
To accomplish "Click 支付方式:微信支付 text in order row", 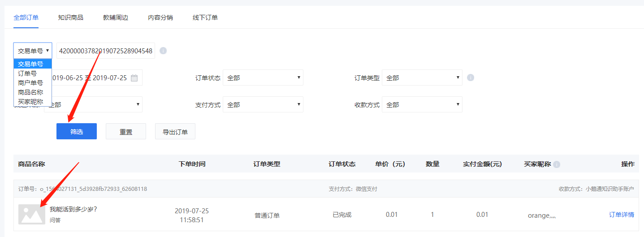I will point(353,189).
